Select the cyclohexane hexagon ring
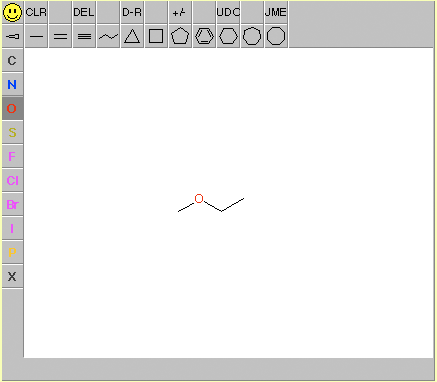This screenshot has width=437, height=382. (228, 36)
